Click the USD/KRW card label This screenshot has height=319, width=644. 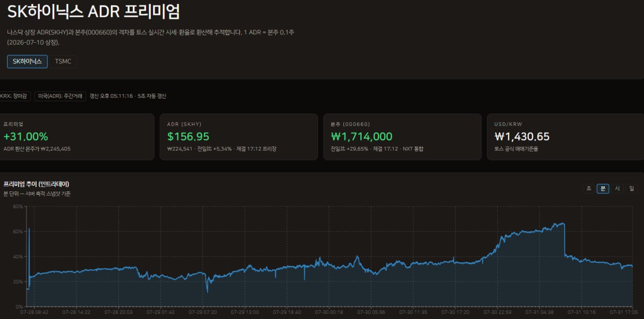coord(508,124)
